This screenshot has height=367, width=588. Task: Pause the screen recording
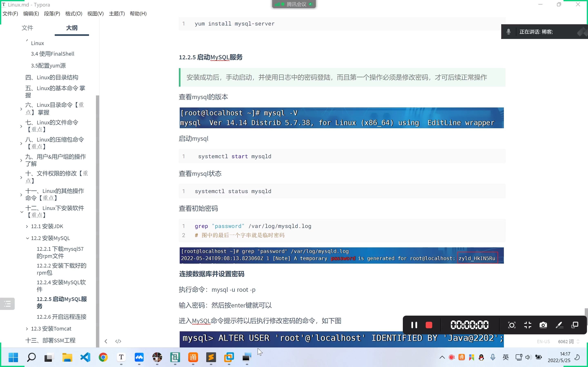tap(414, 325)
